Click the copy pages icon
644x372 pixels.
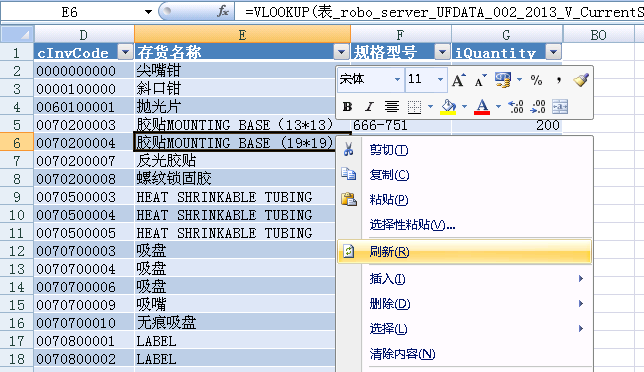[349, 174]
